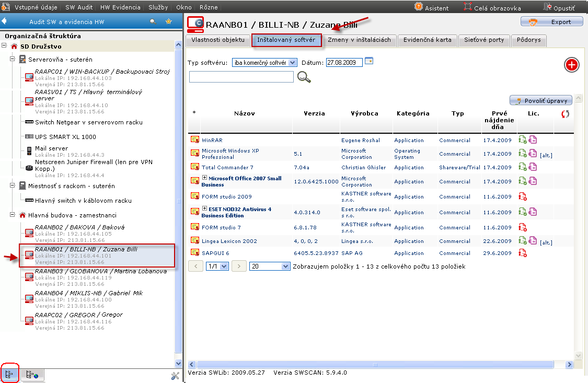Click the search magnifier in the left panel header
588x383 pixels.
coord(153,22)
